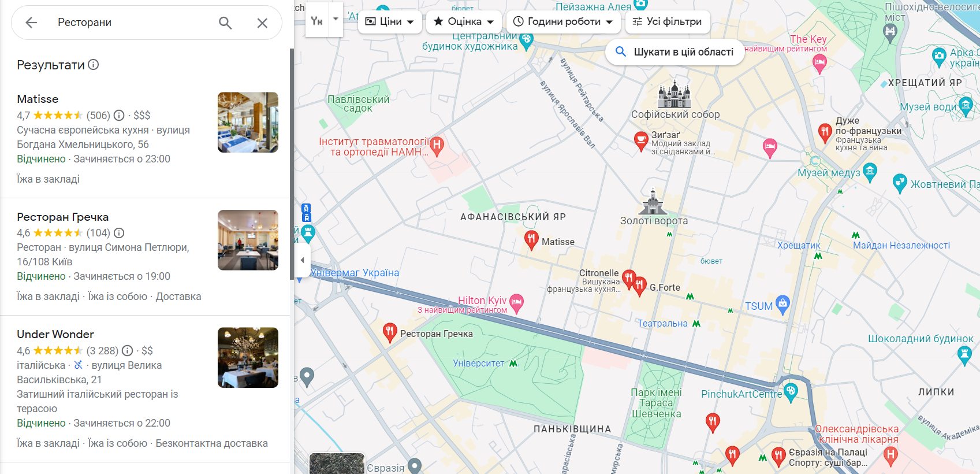
Task: Click the satellite layers thumbnail
Action: (x=337, y=464)
